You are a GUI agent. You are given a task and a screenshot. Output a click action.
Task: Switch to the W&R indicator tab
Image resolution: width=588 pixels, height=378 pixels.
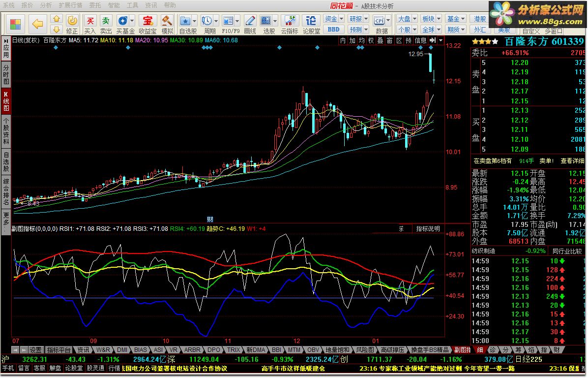103,350
